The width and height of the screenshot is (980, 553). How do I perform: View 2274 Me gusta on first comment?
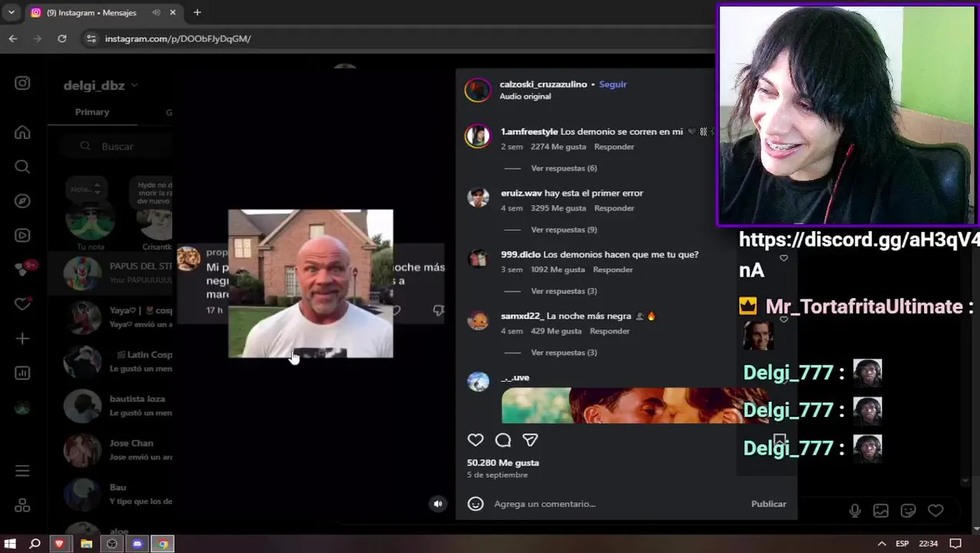coord(558,147)
